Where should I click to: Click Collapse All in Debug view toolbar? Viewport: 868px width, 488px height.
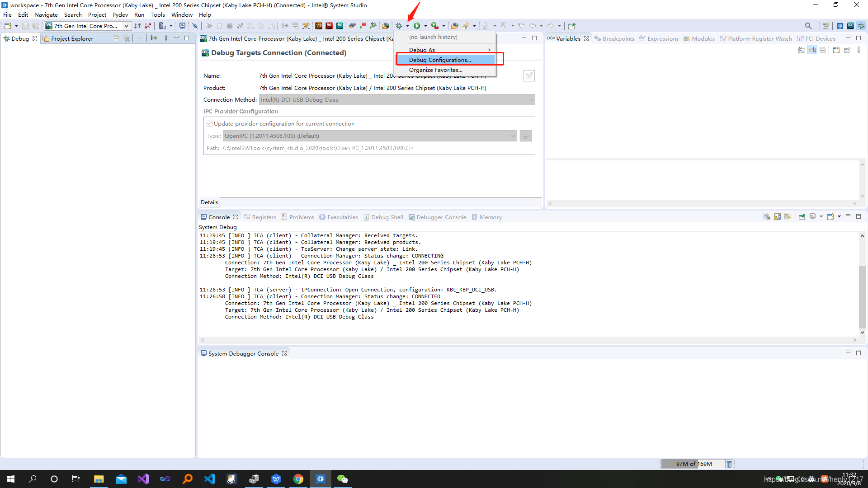pyautogui.click(x=116, y=38)
